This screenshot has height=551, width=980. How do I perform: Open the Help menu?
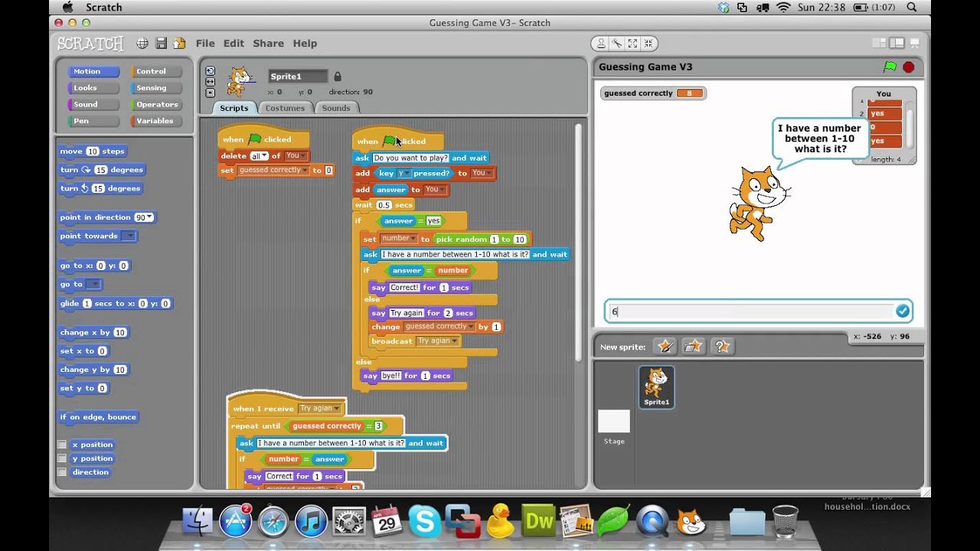pyautogui.click(x=305, y=44)
